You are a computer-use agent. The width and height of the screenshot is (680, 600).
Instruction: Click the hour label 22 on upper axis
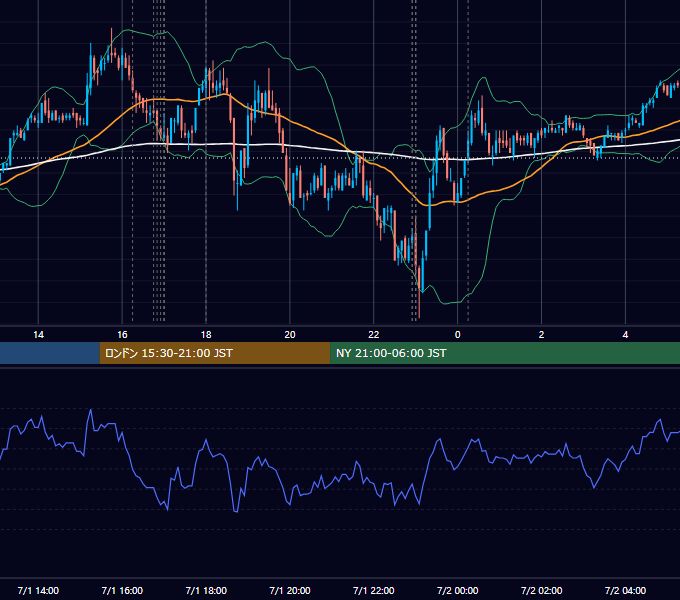click(373, 335)
